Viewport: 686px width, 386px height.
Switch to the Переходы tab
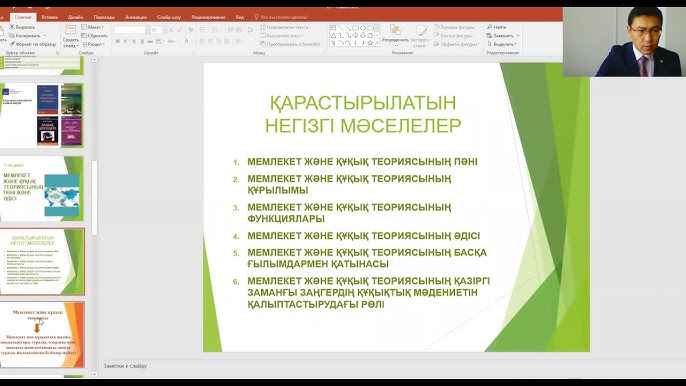pos(104,17)
